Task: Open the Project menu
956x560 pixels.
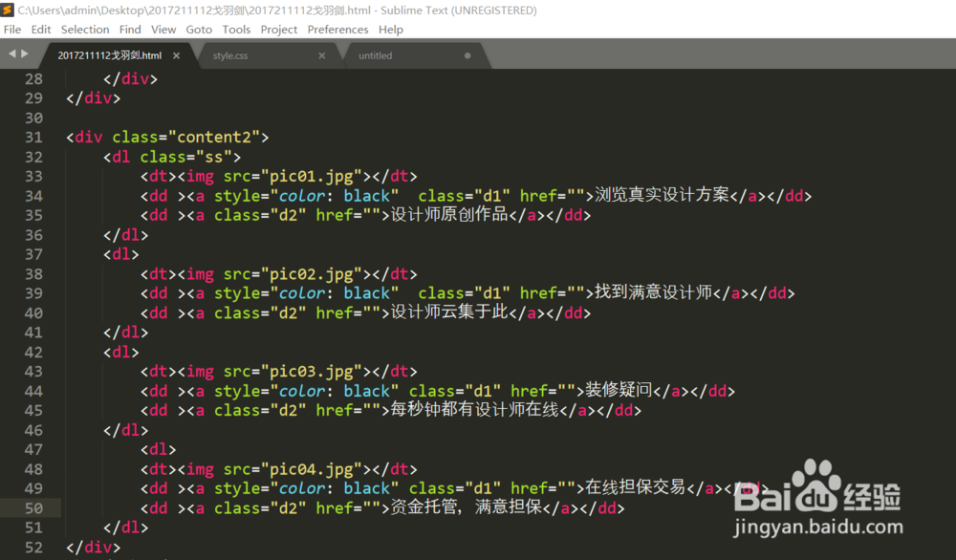Action: 278,30
